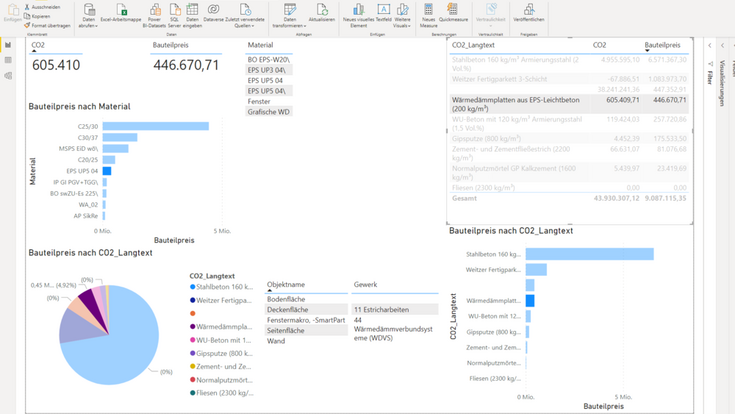Select 11 Estricharbeiten in Gewerk list
Image resolution: width=735 pixels, height=414 pixels.
click(395, 309)
